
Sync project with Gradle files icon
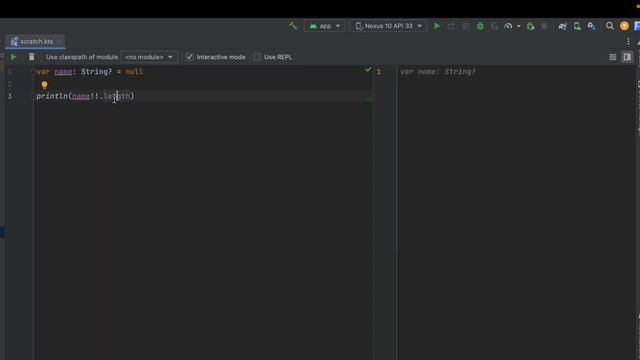(562, 26)
